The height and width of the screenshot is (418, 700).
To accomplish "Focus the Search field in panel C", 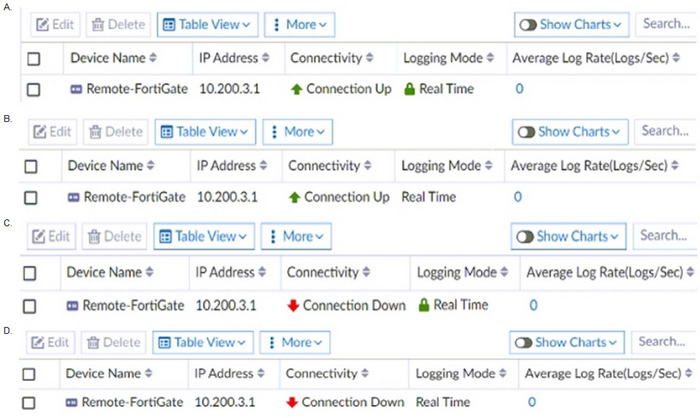I will (x=664, y=236).
